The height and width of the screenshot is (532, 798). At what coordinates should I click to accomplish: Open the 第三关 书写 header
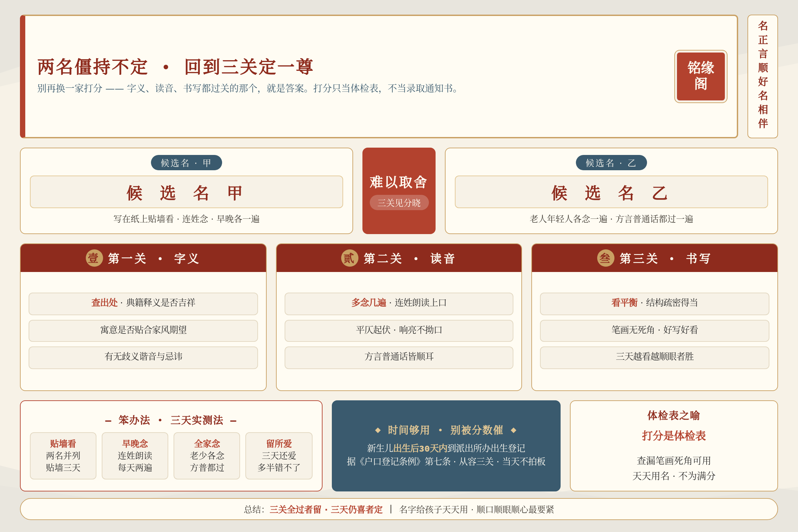654,258
